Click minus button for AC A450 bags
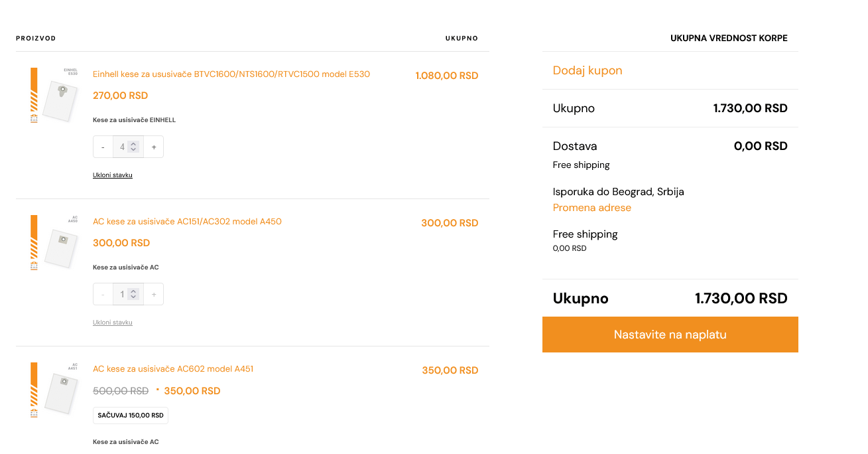Screen dimensions: 868x454 103,295
